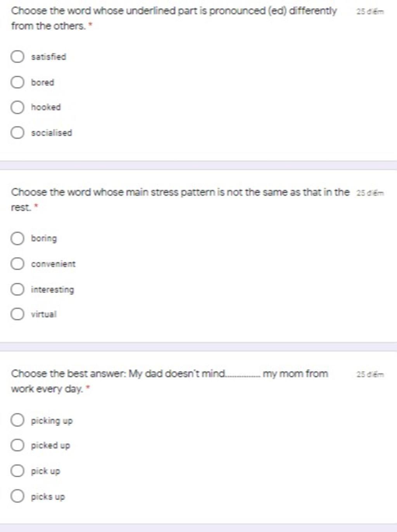Click the 'satisfied' label text
The height and width of the screenshot is (532, 397).
coord(48,57)
